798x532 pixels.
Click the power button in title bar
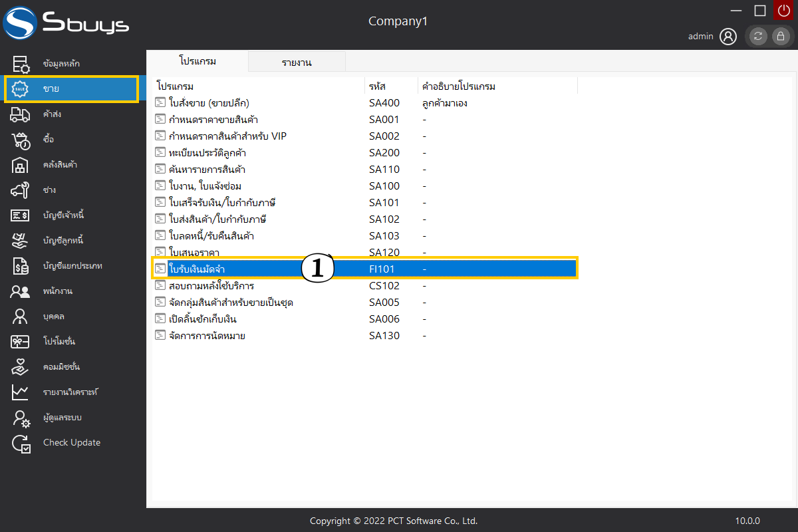tap(784, 11)
